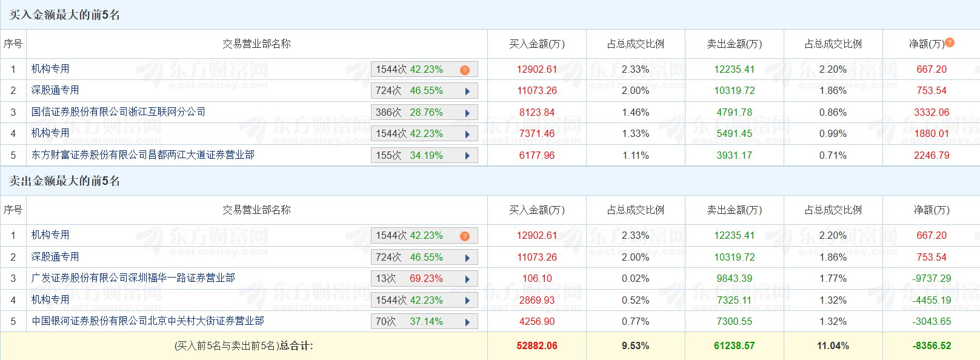Viewport: 980px width, 360px height.
Task: Open 国信证券股份有限公司浙江互联网分公司 link
Action: tap(118, 112)
